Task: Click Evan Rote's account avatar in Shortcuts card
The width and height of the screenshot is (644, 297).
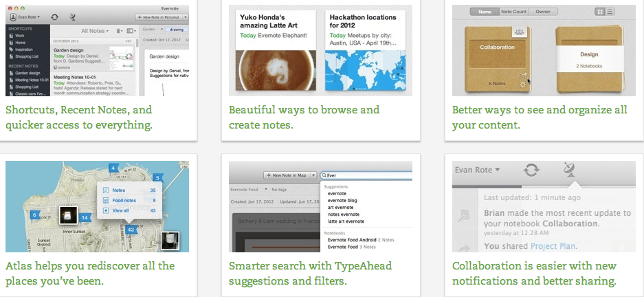Action: tap(13, 17)
